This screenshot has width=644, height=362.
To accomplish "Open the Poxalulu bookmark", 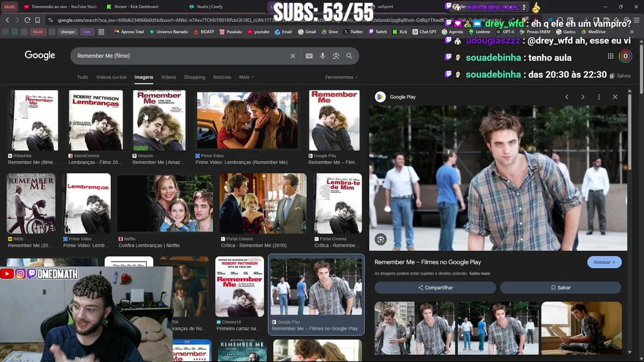I will (x=230, y=32).
